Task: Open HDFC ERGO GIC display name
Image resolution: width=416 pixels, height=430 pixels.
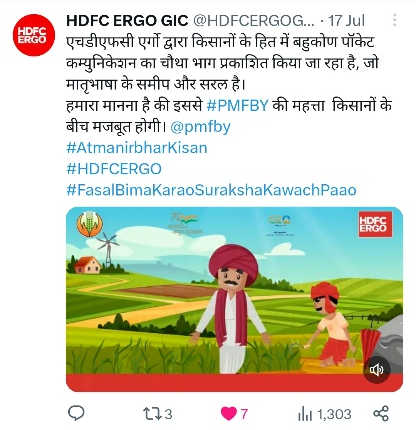Action: 127,21
